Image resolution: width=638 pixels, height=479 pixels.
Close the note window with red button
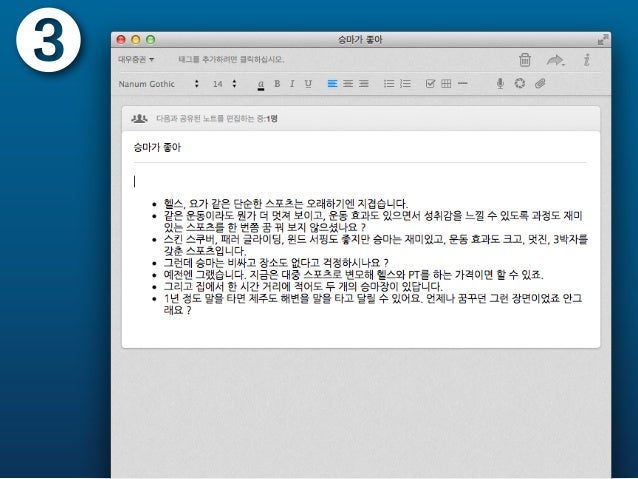tap(121, 39)
